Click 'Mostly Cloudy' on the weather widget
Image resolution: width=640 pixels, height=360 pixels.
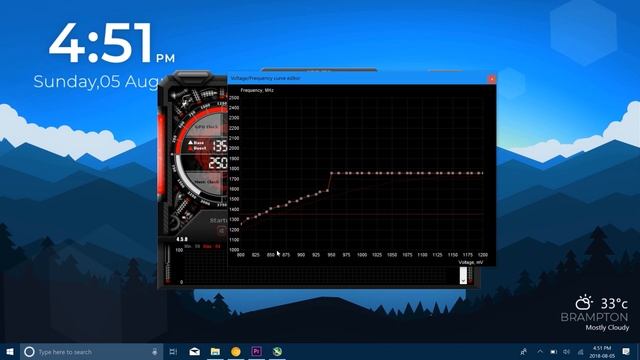click(x=607, y=328)
